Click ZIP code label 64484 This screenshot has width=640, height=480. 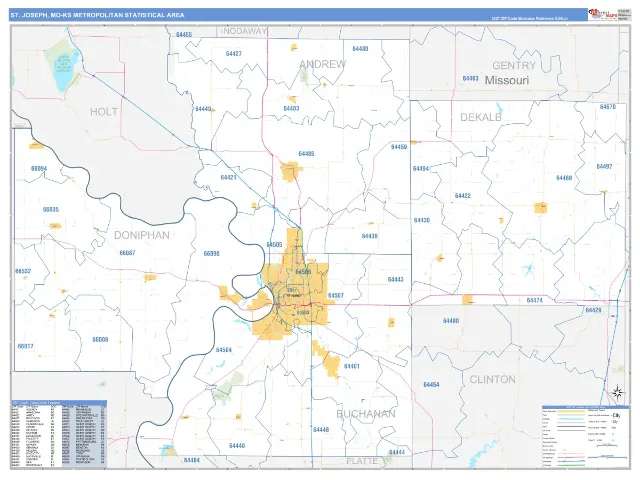point(192,460)
